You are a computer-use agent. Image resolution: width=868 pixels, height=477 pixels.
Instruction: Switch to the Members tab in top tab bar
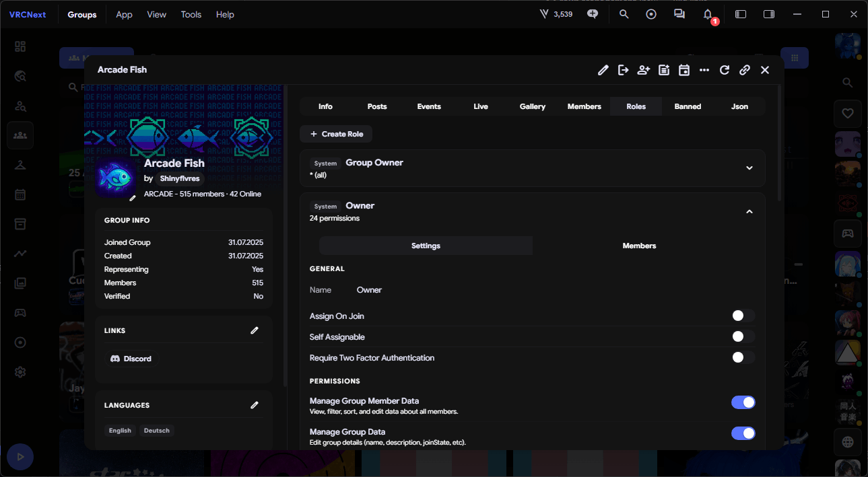click(x=585, y=106)
